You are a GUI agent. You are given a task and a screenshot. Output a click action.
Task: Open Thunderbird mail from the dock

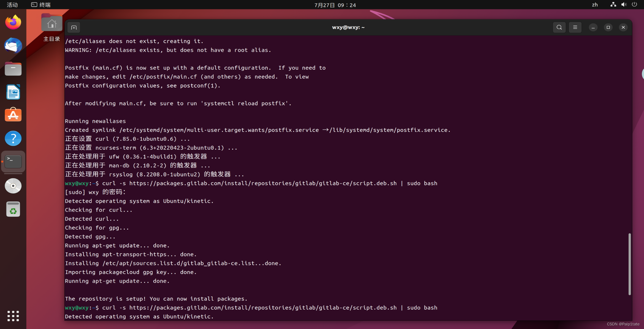(x=13, y=45)
